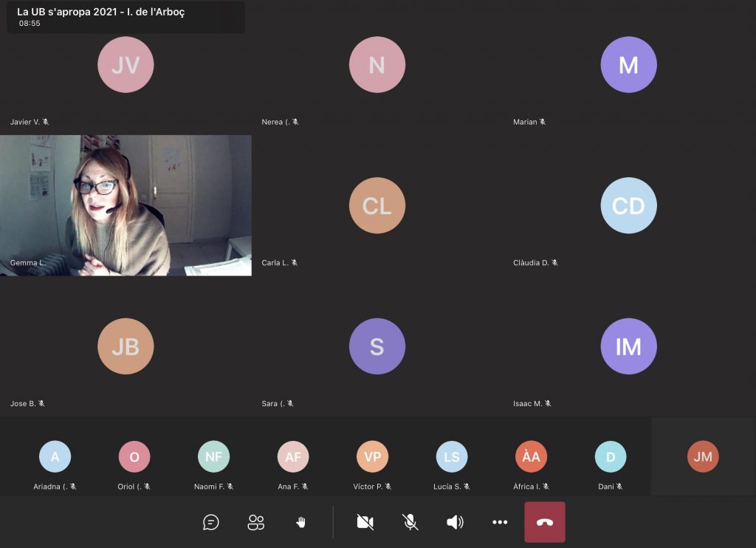The height and width of the screenshot is (548, 756).
Task: Hang up the call
Action: [545, 522]
